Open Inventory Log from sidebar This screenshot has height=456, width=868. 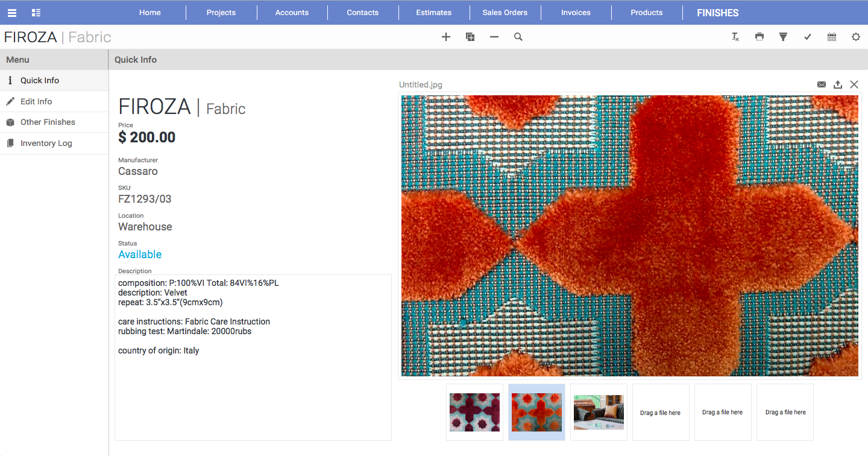(x=46, y=143)
